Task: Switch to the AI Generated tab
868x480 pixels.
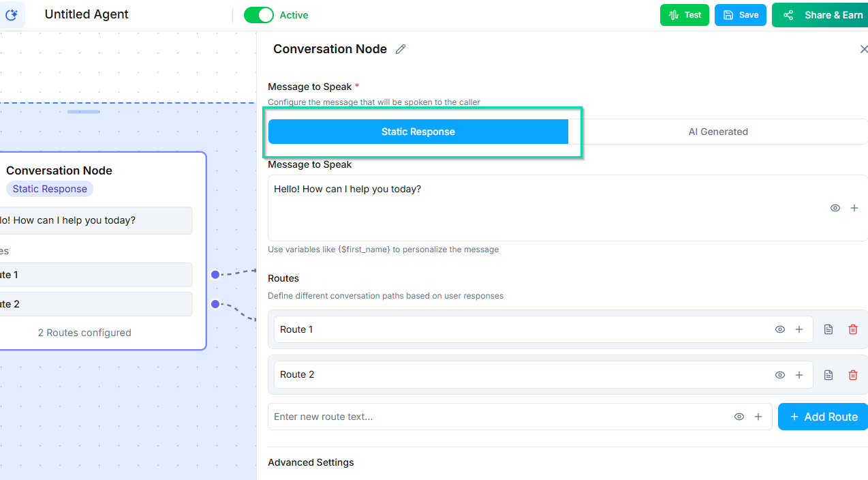Action: [x=718, y=132]
